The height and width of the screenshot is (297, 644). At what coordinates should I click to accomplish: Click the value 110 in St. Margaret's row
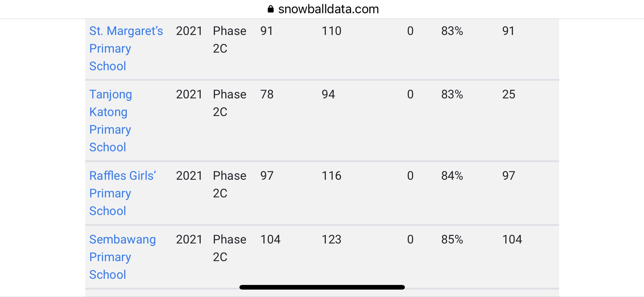[331, 31]
